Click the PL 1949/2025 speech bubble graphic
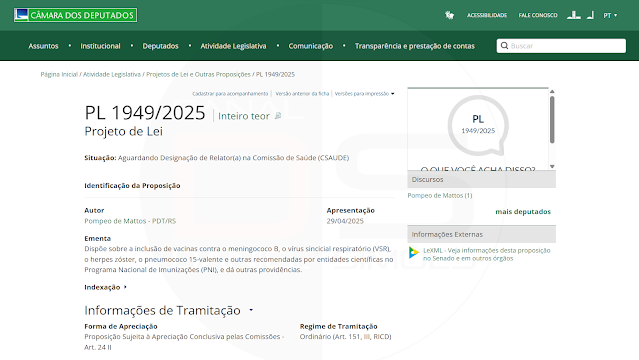 coord(478,126)
